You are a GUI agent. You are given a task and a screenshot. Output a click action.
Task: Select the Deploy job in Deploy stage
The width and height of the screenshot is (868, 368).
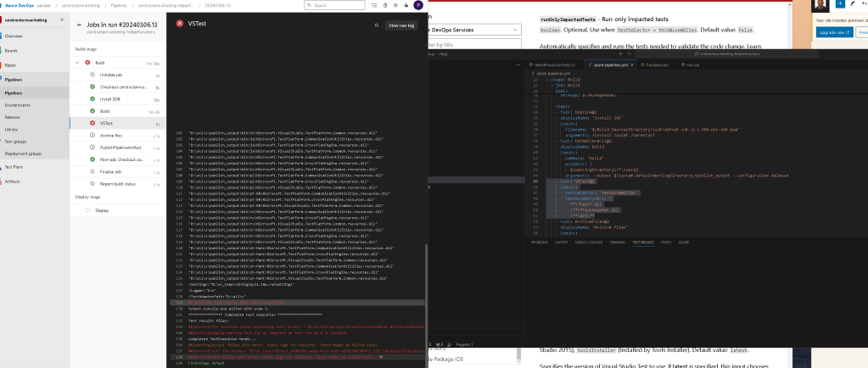pyautogui.click(x=118, y=210)
